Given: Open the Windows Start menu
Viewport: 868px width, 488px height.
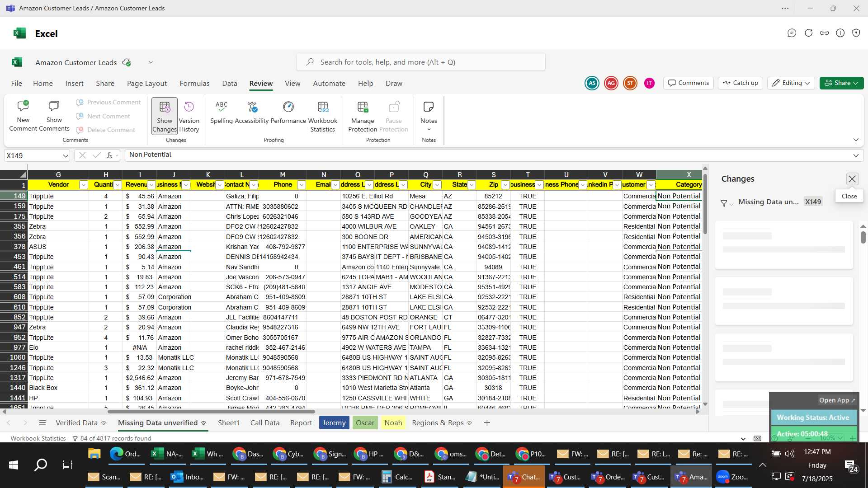Looking at the screenshot, I should click(x=13, y=465).
